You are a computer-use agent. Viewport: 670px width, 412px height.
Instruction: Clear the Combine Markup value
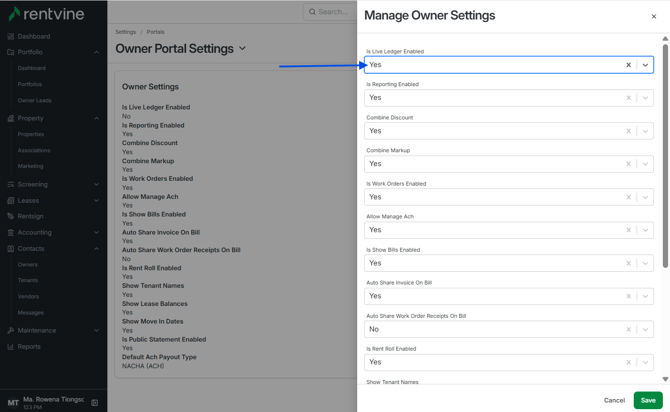629,164
